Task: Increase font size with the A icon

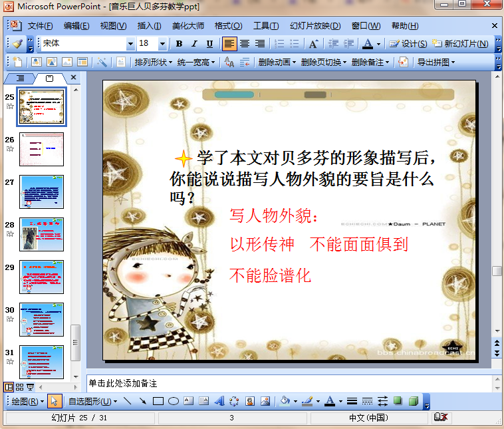Action: click(x=313, y=44)
